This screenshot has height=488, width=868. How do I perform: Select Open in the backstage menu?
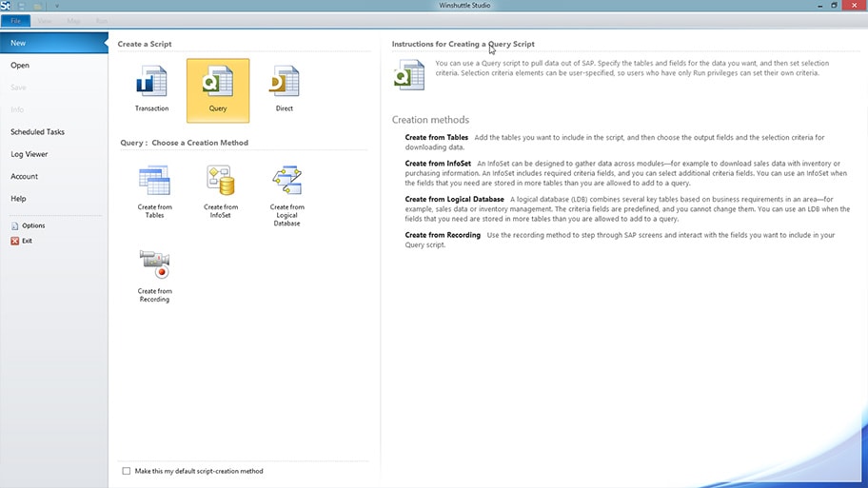pos(20,66)
